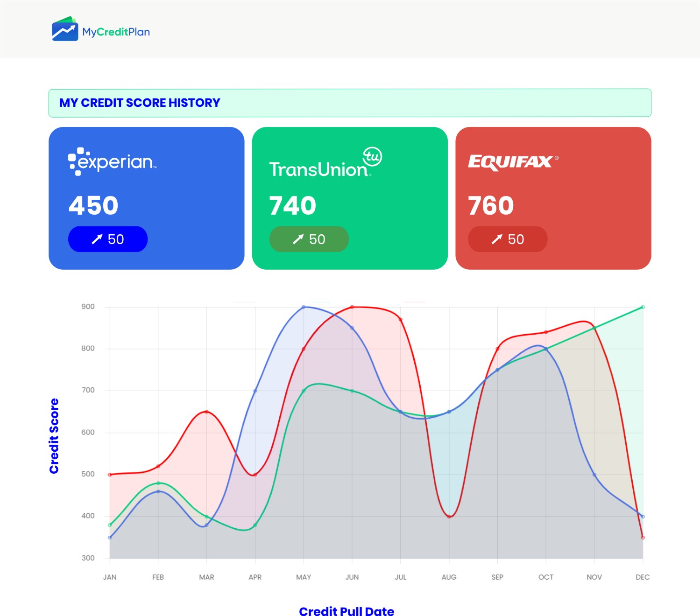Click the red Equifax data point at MAR
700x616 pixels.
pos(207,412)
